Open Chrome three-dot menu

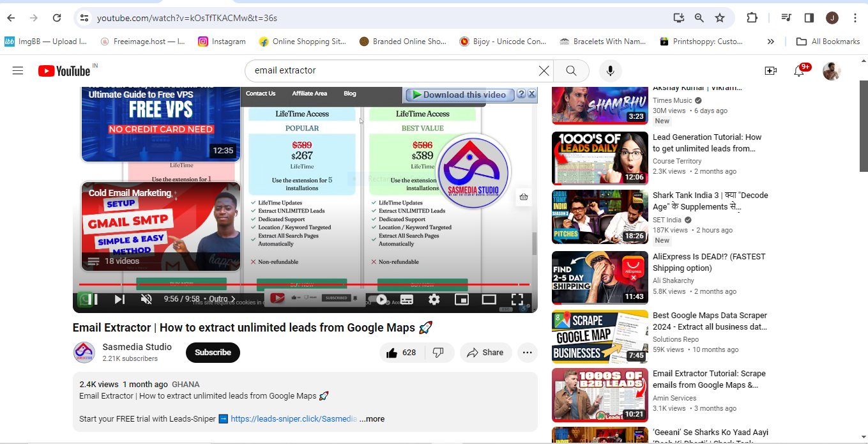(855, 18)
